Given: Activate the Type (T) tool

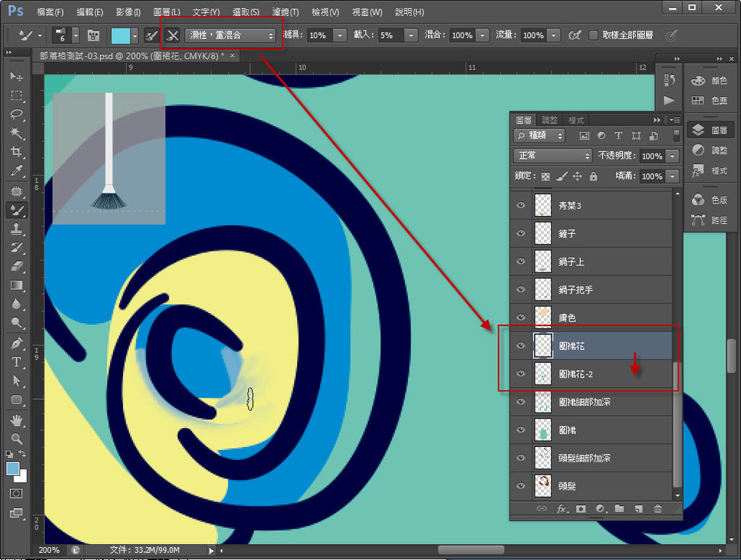Looking at the screenshot, I should (x=16, y=362).
